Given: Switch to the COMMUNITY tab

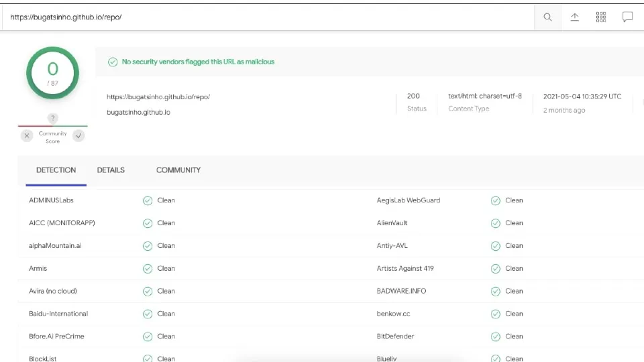Looking at the screenshot, I should [x=178, y=170].
